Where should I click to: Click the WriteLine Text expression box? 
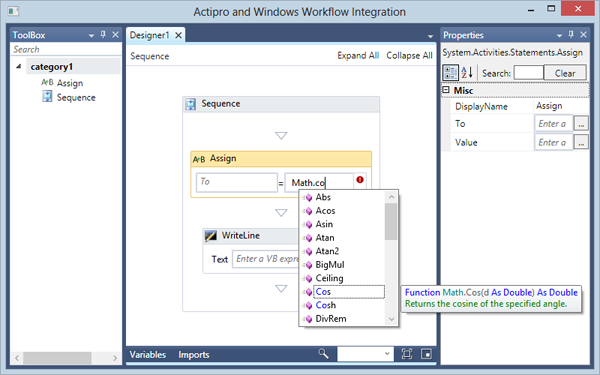265,259
